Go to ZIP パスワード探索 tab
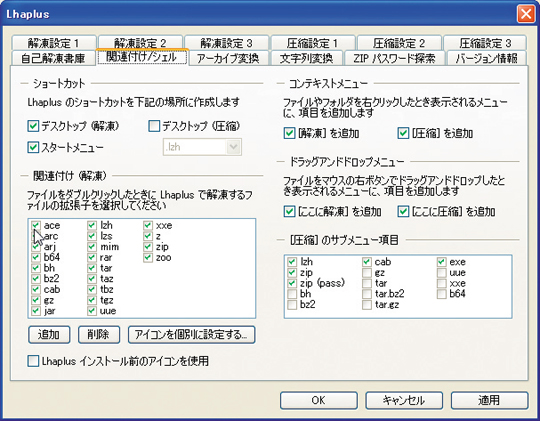540x421 pixels. pyautogui.click(x=394, y=58)
